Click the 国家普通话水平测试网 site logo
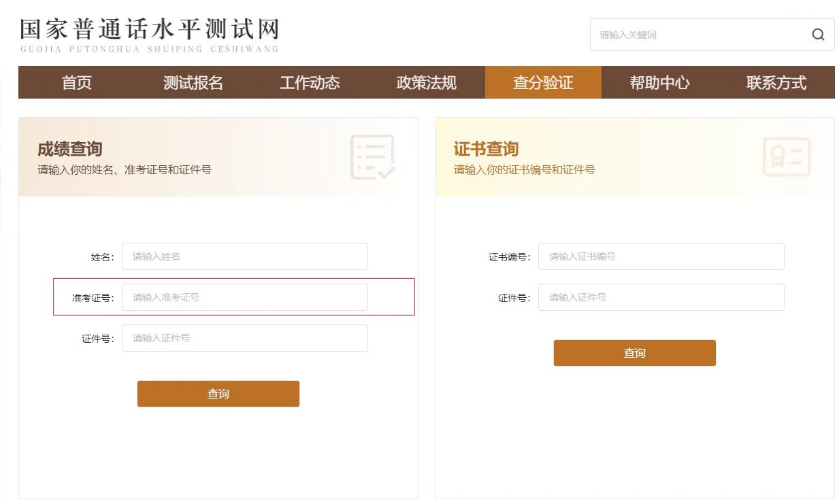The width and height of the screenshot is (839, 504). 149,35
